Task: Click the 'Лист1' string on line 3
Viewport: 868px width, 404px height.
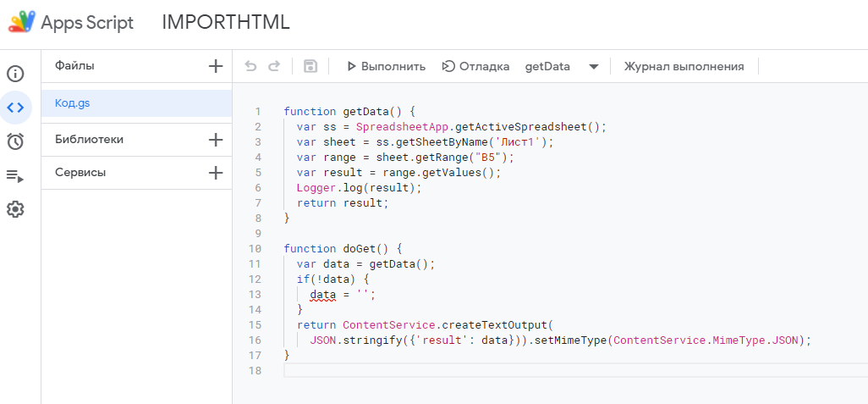Action: pos(518,142)
